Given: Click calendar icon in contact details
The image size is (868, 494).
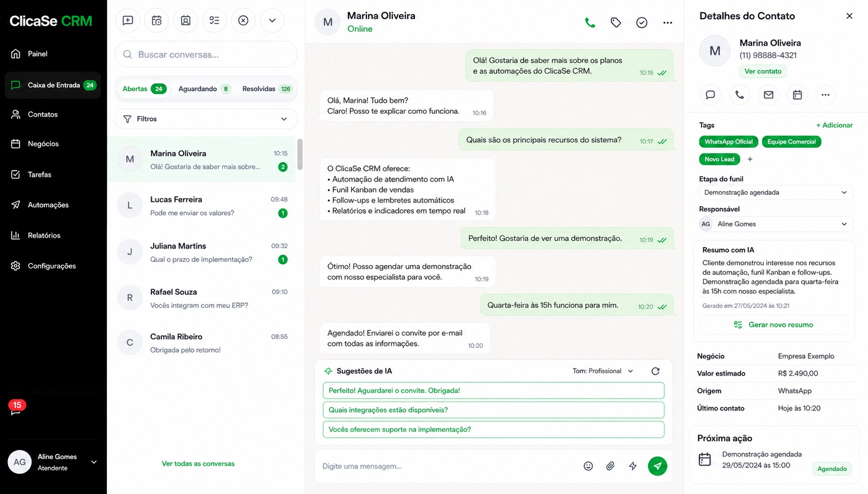Looking at the screenshot, I should (797, 95).
